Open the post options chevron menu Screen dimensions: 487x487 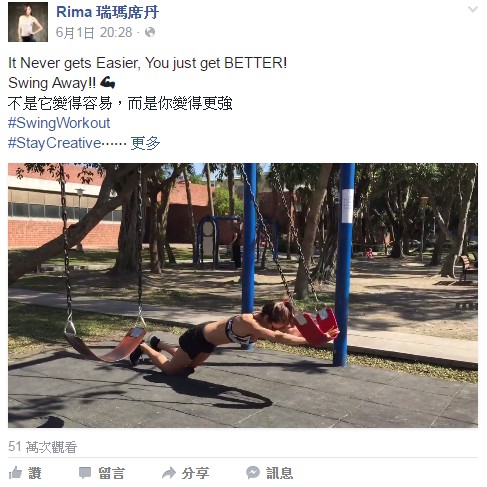point(473,9)
